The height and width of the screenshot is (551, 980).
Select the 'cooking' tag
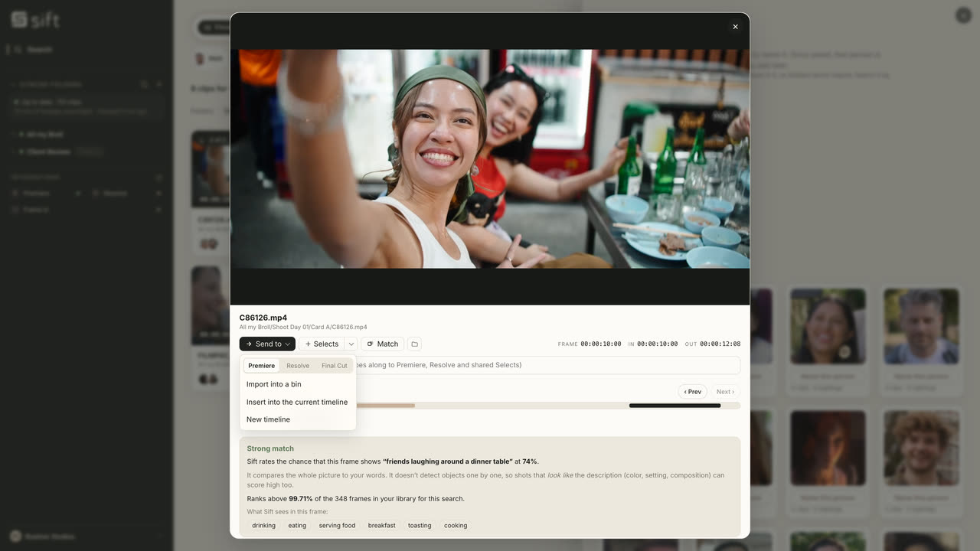pos(456,526)
